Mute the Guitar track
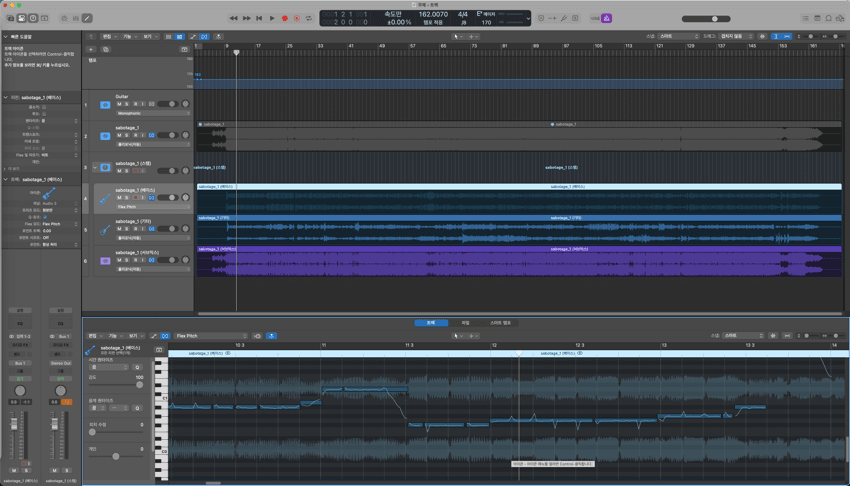This screenshot has width=850, height=486. click(118, 104)
